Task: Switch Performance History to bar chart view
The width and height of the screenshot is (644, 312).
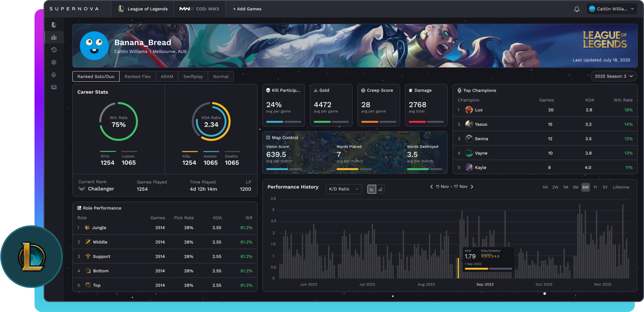Action: pyautogui.click(x=380, y=189)
